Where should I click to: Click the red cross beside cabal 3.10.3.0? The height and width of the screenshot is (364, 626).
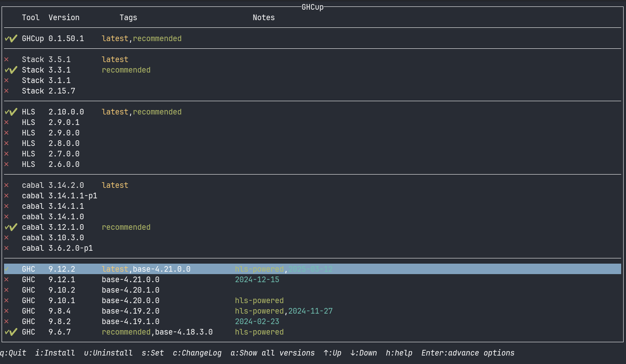[x=6, y=238]
